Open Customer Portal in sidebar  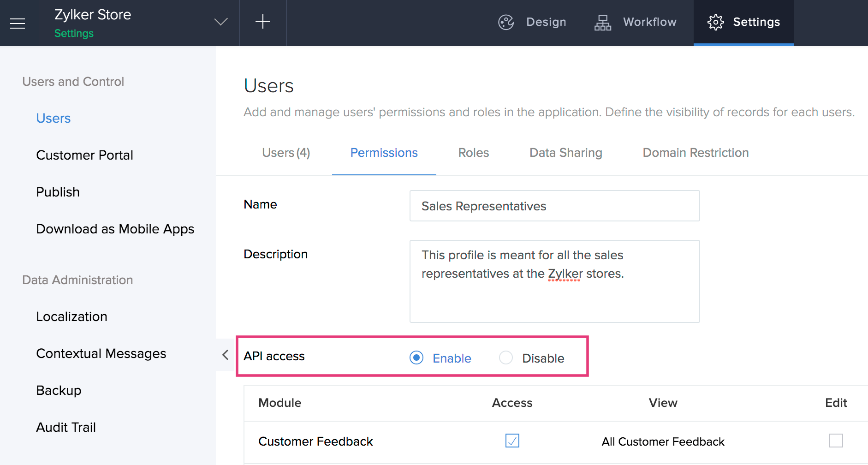coord(84,155)
